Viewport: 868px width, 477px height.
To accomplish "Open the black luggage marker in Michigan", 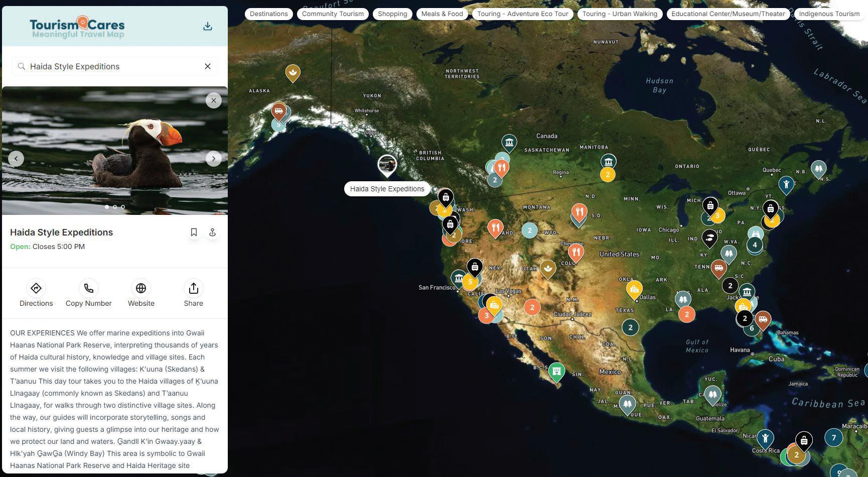I will [x=710, y=205].
